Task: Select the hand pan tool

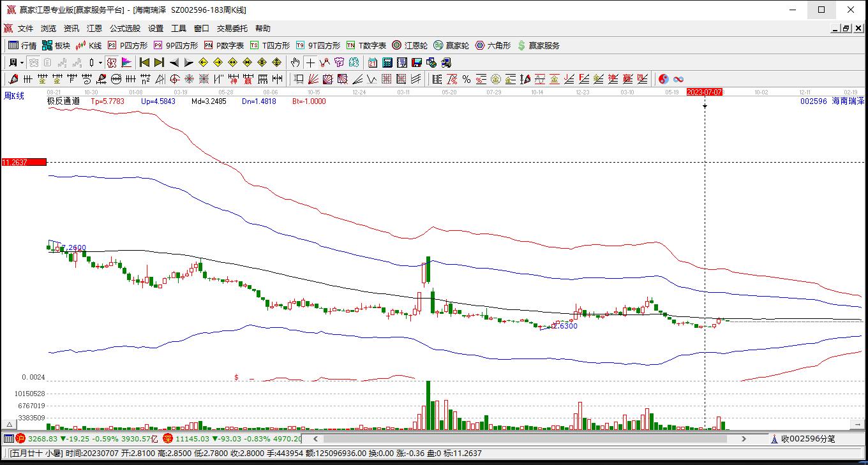Action: 295,63
